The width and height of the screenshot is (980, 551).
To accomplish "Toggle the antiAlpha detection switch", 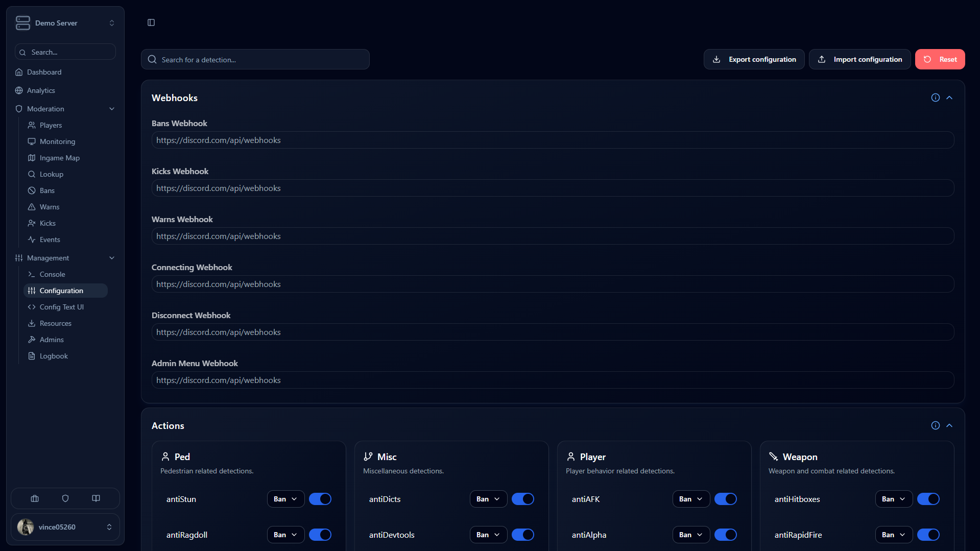I will point(726,535).
